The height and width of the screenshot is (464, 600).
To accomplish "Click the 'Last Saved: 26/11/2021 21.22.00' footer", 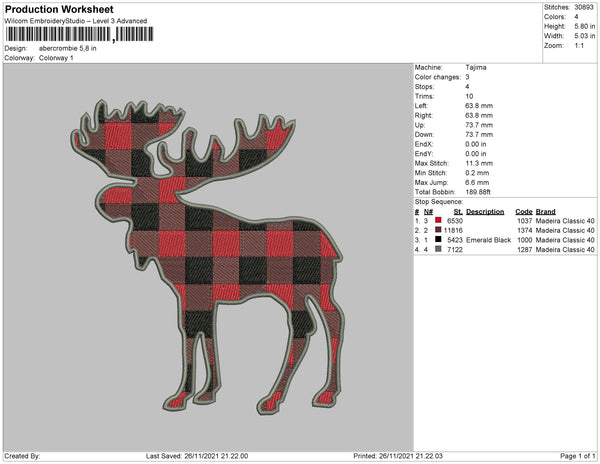I will coord(197,456).
